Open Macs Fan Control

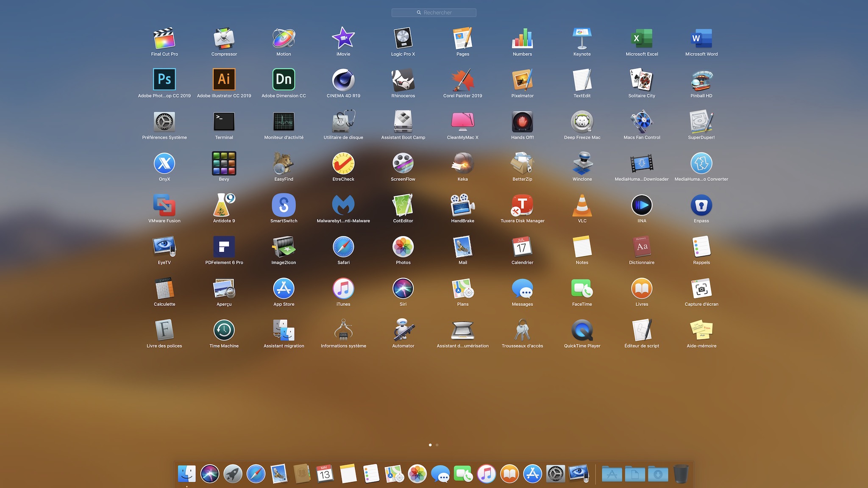(x=642, y=122)
